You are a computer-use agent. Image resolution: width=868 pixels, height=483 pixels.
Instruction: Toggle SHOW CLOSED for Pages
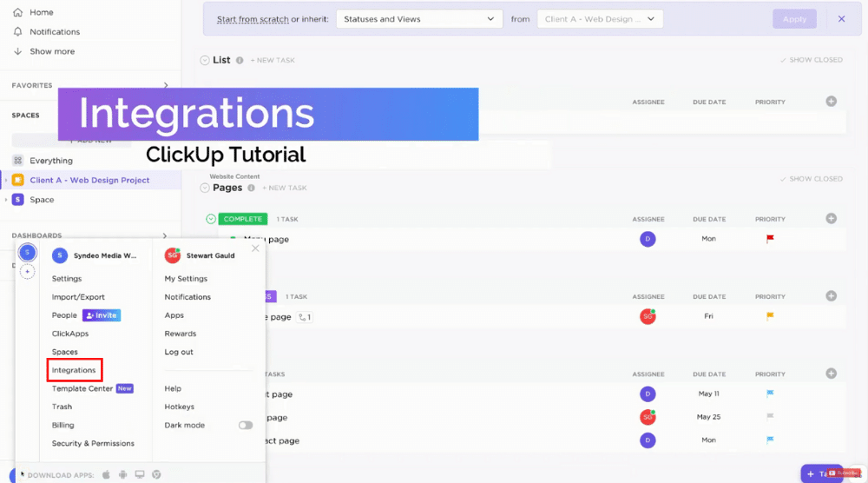[812, 179]
